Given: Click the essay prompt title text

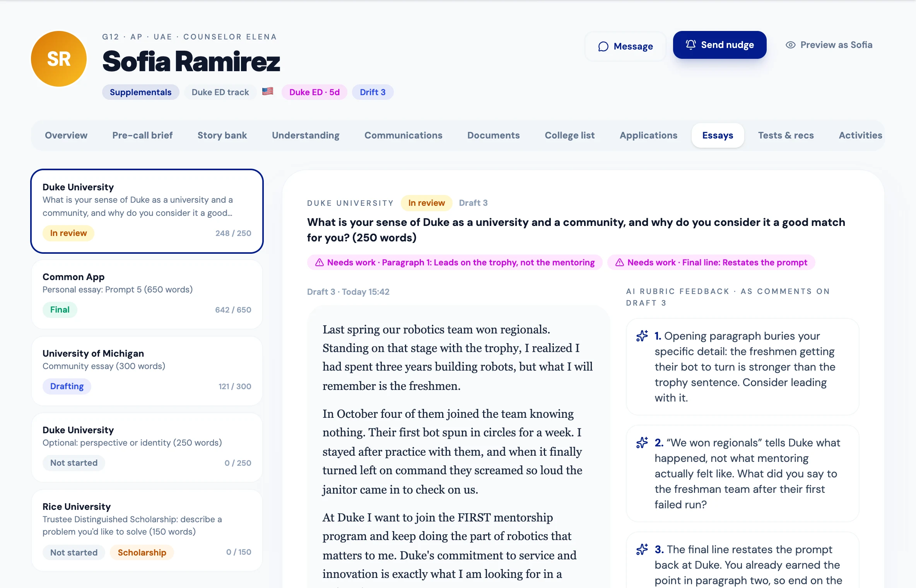Looking at the screenshot, I should tap(576, 230).
